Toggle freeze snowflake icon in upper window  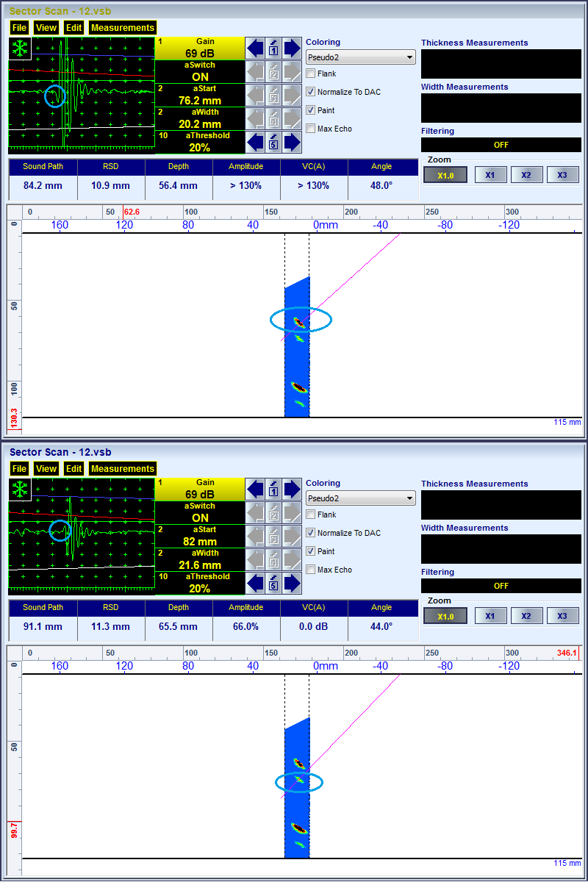(x=19, y=49)
